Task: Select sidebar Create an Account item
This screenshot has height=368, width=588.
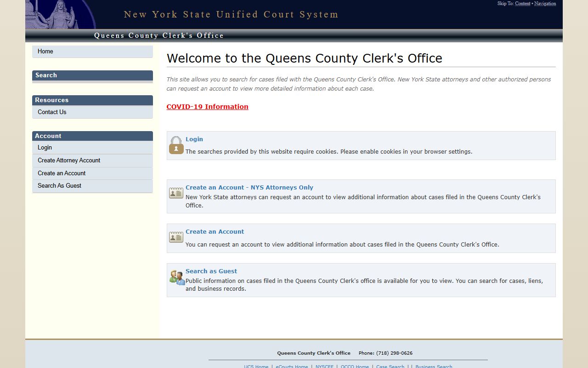Action: point(92,173)
